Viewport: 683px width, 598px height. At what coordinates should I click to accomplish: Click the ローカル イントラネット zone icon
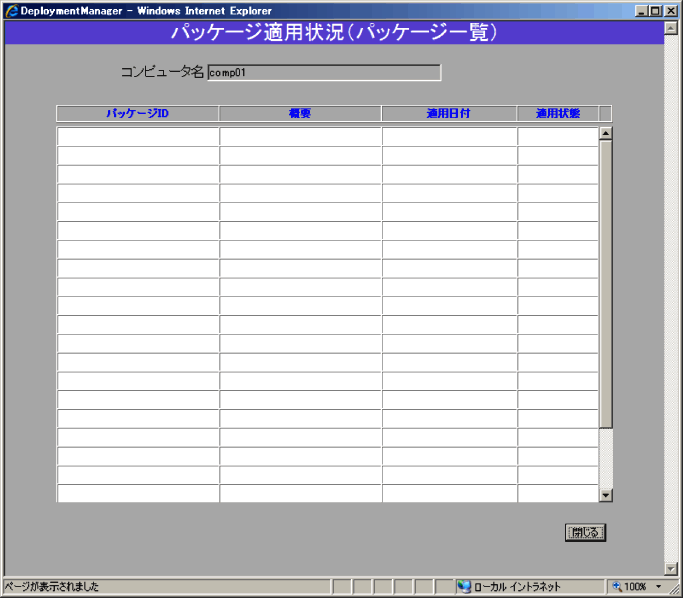[464, 587]
